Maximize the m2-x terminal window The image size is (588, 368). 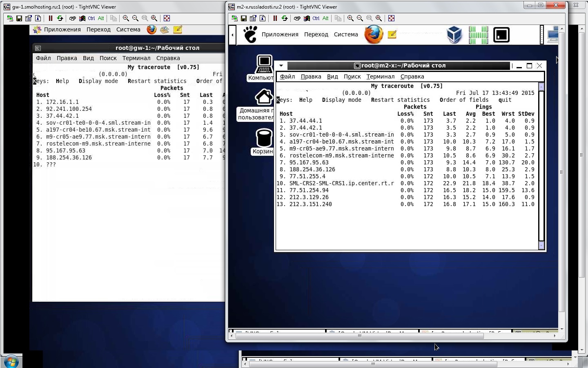tap(530, 65)
